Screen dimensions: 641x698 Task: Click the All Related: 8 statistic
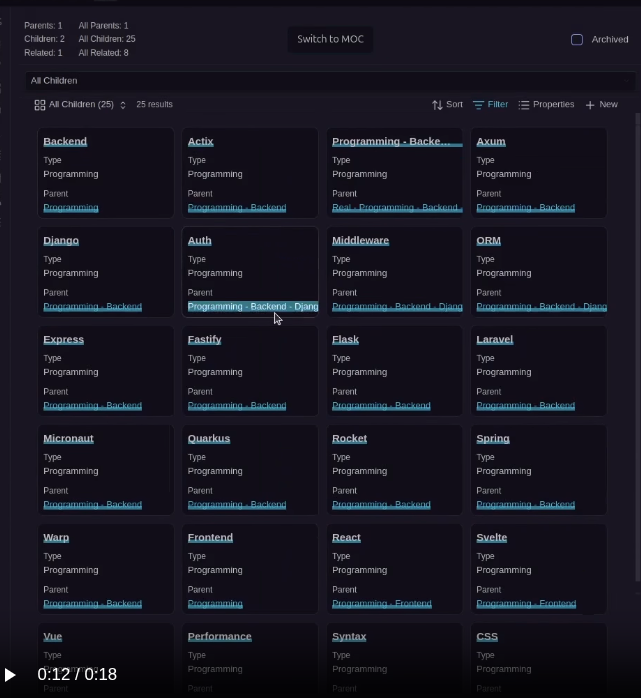coord(103,53)
